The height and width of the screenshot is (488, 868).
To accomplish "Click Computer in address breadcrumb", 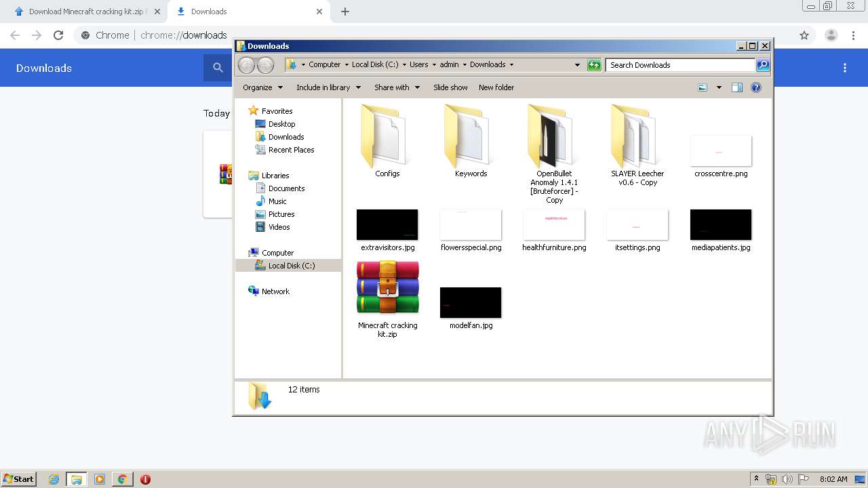I will coord(324,64).
